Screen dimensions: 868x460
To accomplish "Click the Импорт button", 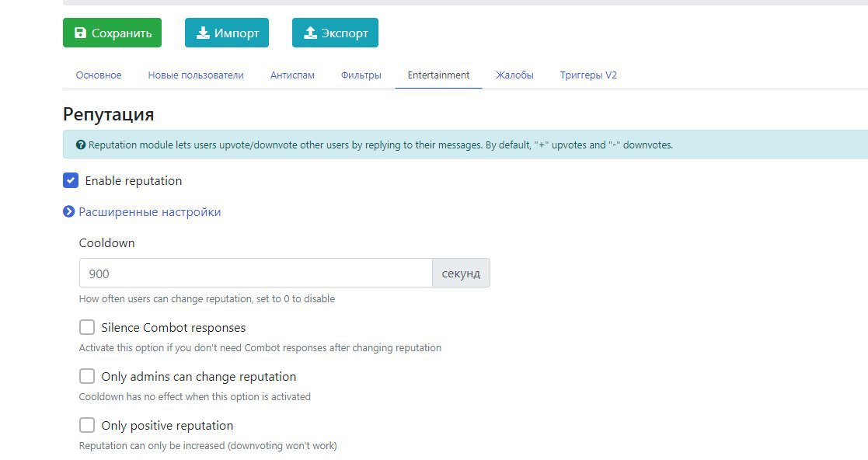I will [227, 33].
